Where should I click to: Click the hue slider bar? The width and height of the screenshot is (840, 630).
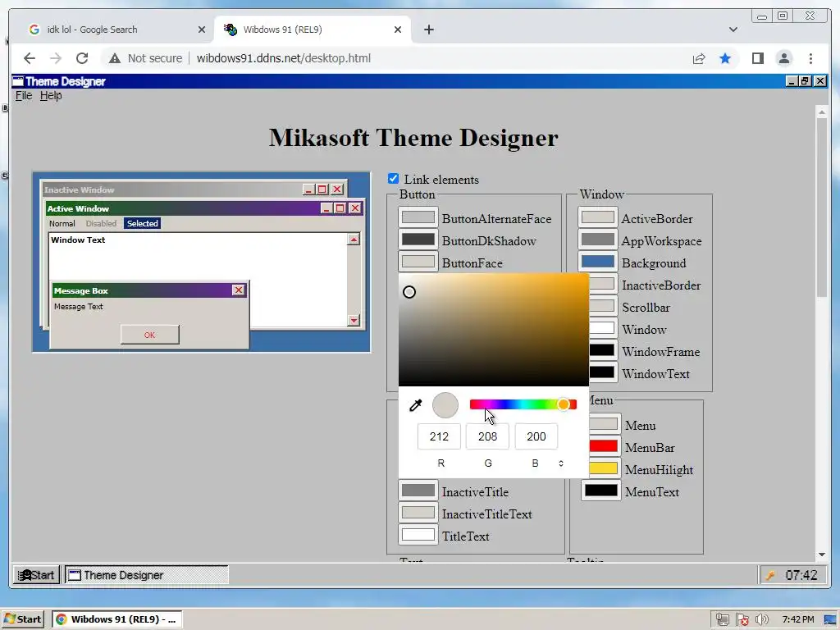click(x=523, y=404)
